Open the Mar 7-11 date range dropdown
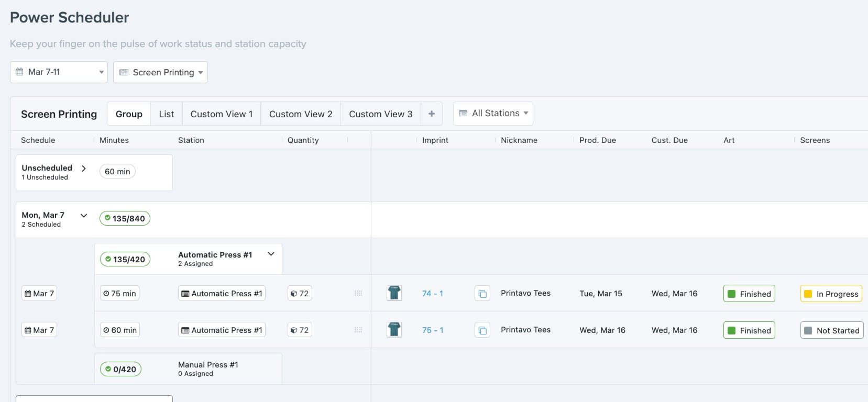 pyautogui.click(x=59, y=72)
